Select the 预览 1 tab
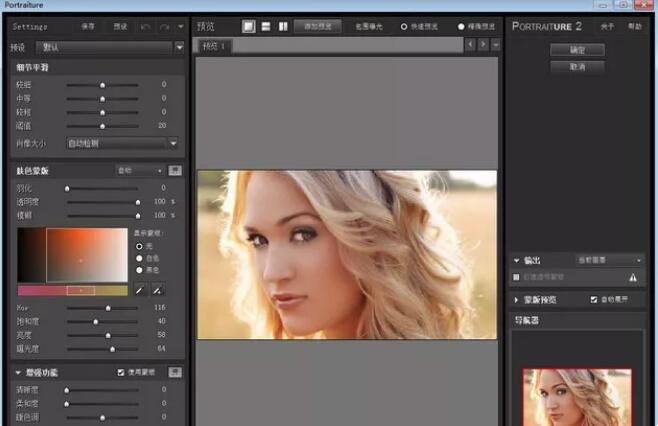This screenshot has height=426, width=658. pos(215,46)
